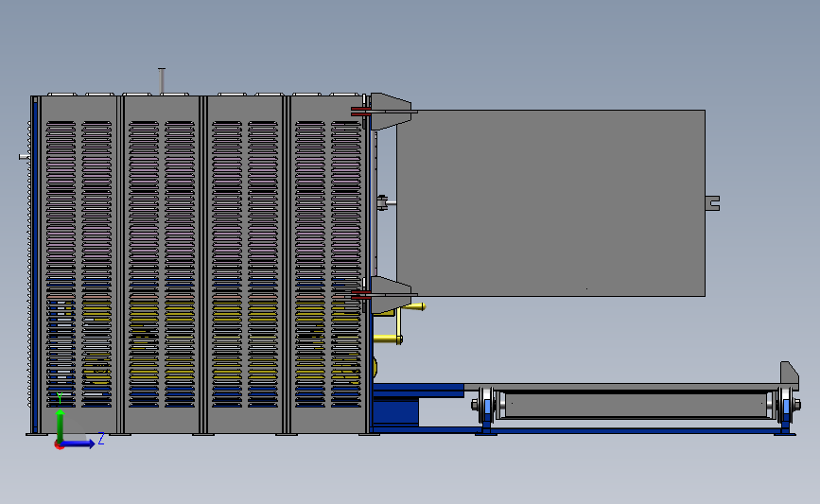Pick the upper red hinge clip
Viewport: 820px width, 504px height.
[360, 112]
